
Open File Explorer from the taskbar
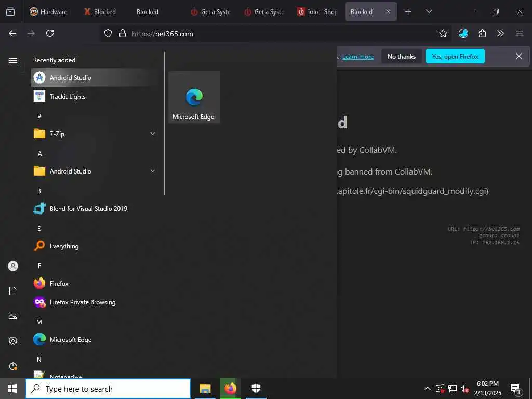205,389
